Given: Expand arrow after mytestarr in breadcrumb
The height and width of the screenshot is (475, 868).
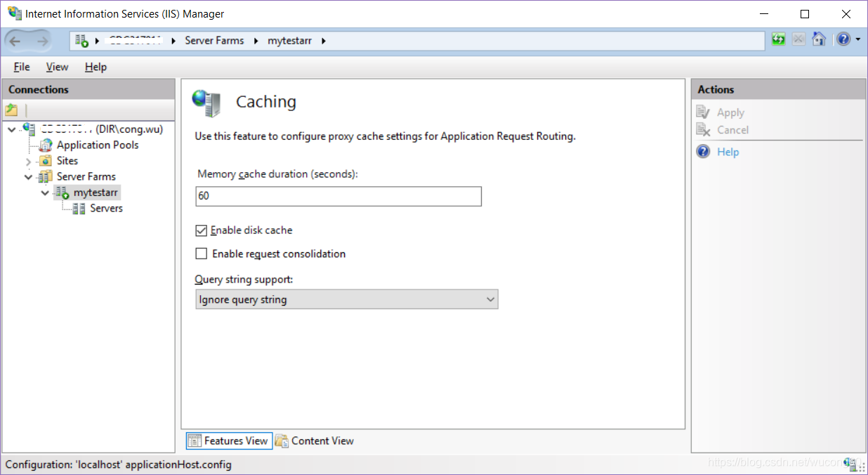Looking at the screenshot, I should tap(324, 41).
